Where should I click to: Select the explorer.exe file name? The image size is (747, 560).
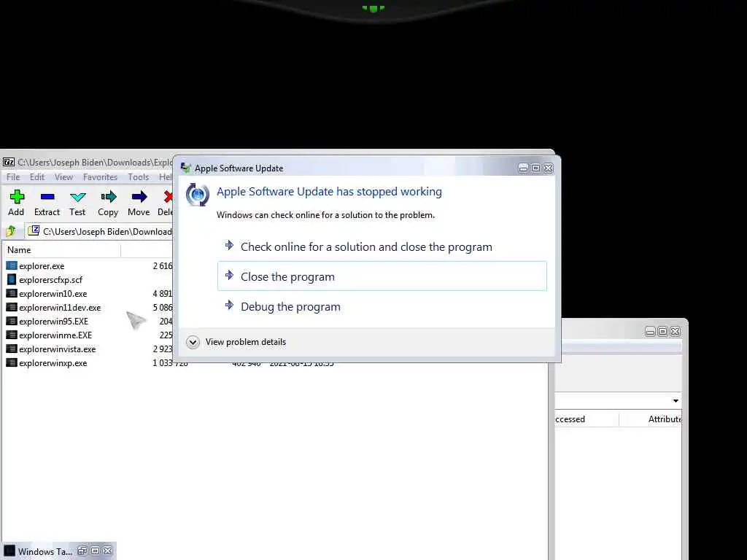[42, 266]
